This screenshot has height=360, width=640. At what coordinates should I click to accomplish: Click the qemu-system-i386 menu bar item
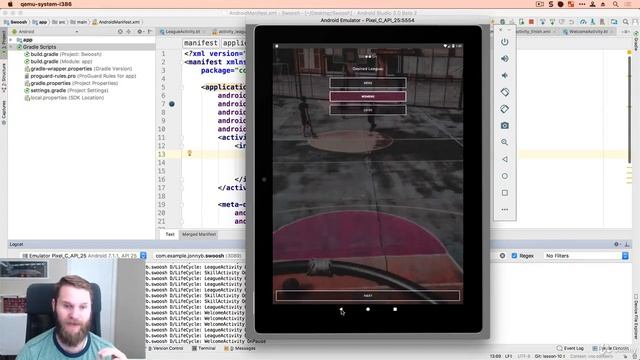[x=46, y=4]
